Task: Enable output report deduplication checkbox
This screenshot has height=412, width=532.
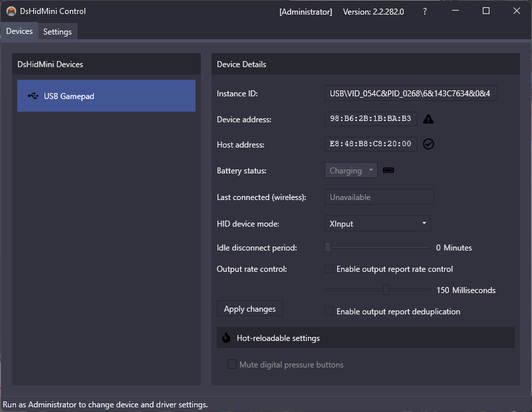Action: pyautogui.click(x=329, y=311)
